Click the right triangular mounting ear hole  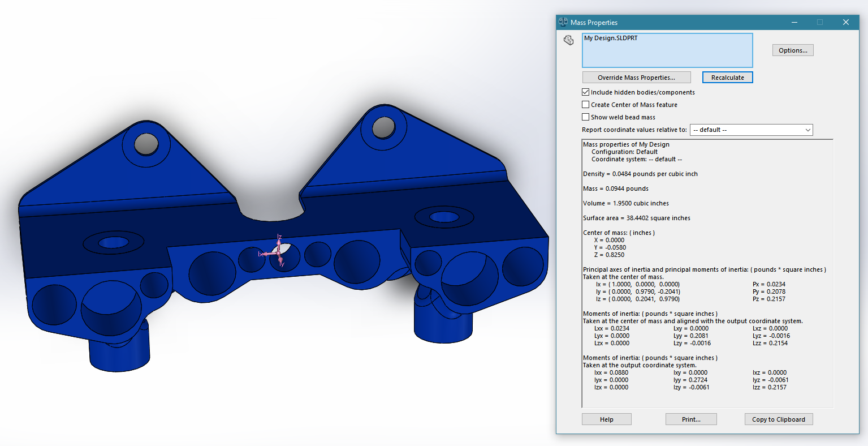385,126
